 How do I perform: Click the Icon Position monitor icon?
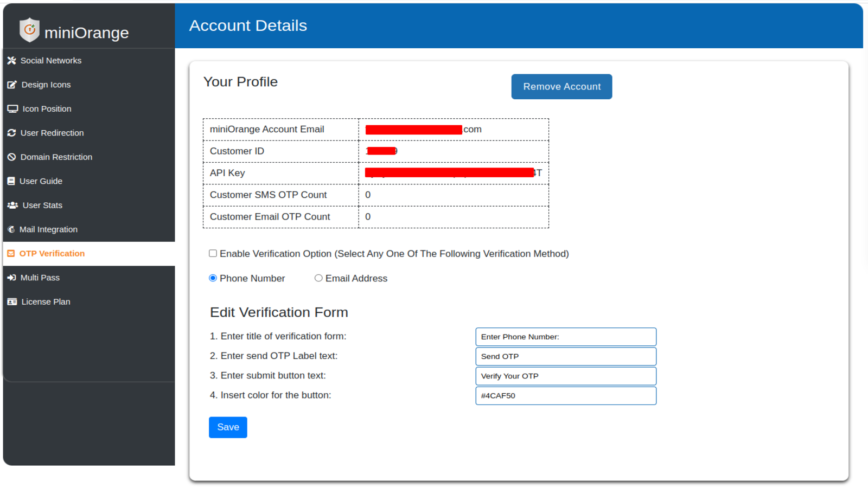[x=11, y=108]
